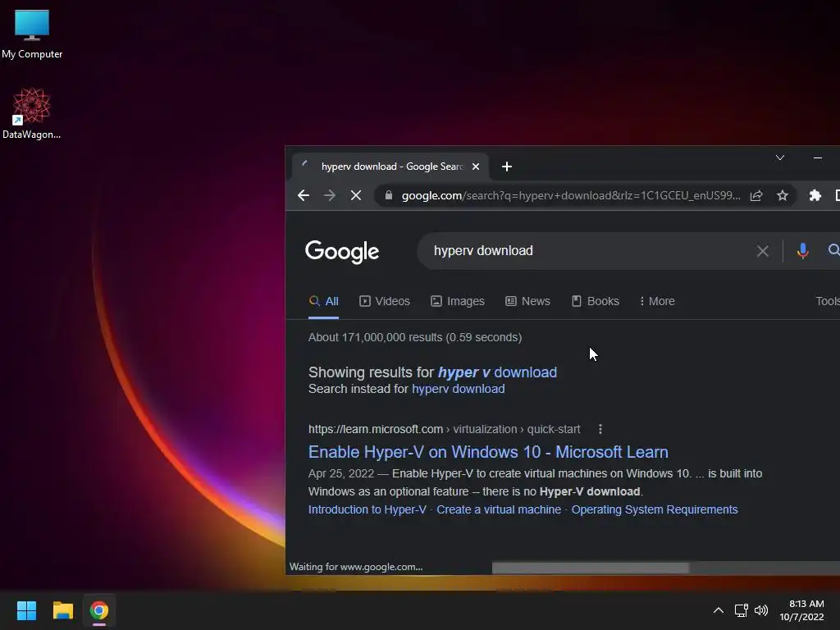
Task: Switch to the Books tab
Action: 596,301
